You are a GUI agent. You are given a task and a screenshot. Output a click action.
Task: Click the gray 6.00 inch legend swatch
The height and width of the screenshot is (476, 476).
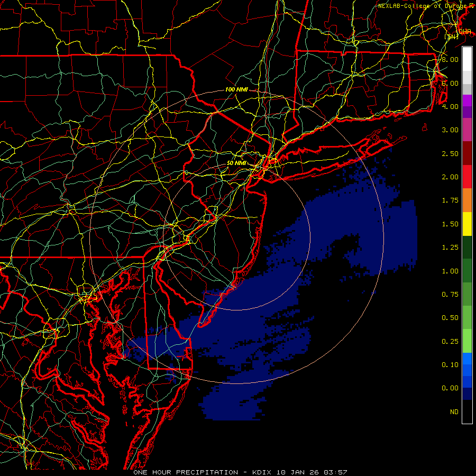pyautogui.click(x=467, y=89)
